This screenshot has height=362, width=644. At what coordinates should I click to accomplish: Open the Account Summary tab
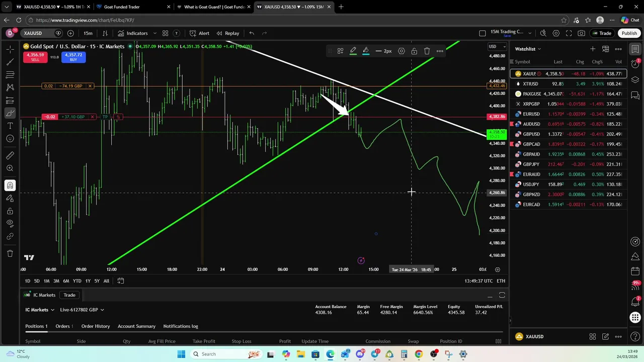pos(136,326)
